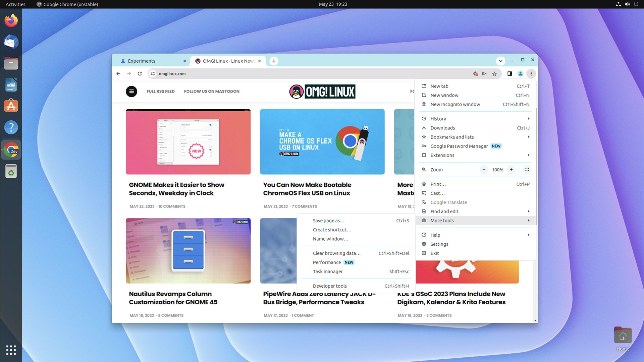This screenshot has width=644, height=362.
Task: Zoom in with the plus button
Action: click(x=511, y=170)
